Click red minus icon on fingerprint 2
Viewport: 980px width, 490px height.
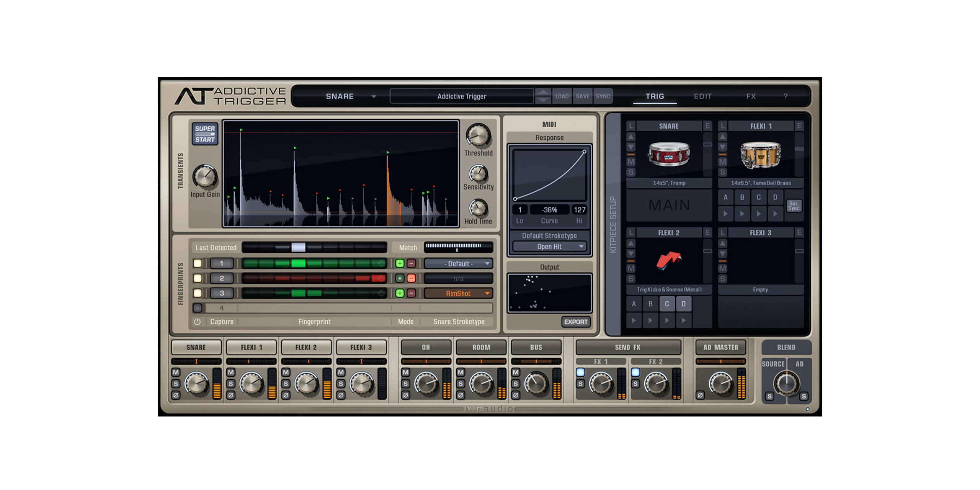click(x=411, y=278)
